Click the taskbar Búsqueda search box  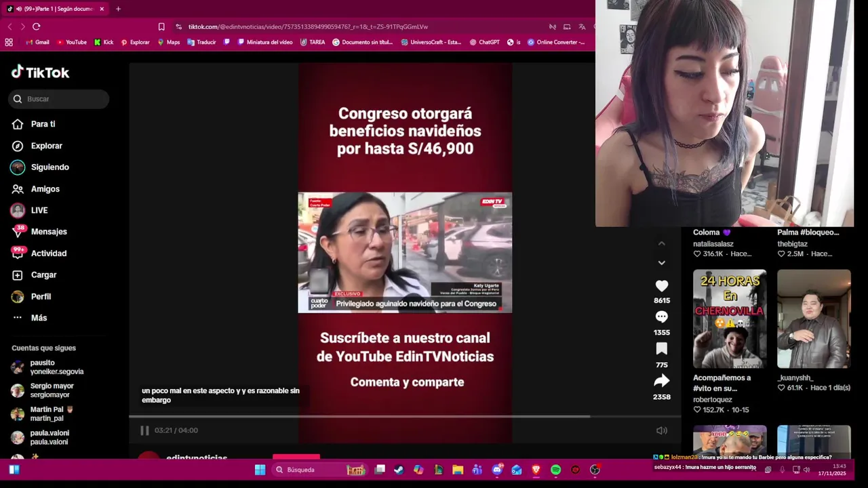pos(319,470)
